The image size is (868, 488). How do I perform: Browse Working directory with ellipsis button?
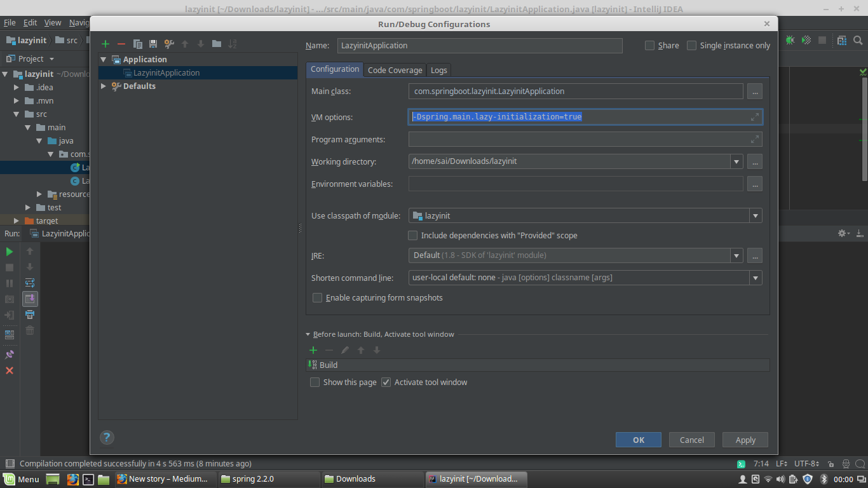click(x=755, y=161)
